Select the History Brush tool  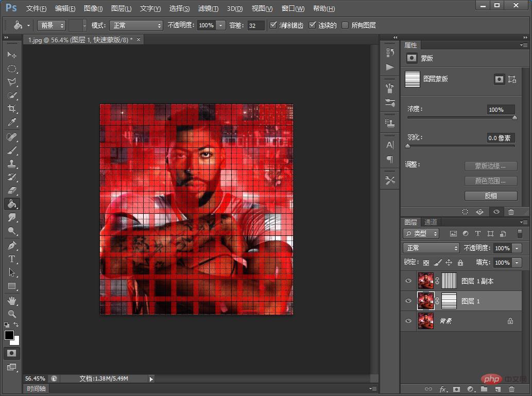point(11,177)
